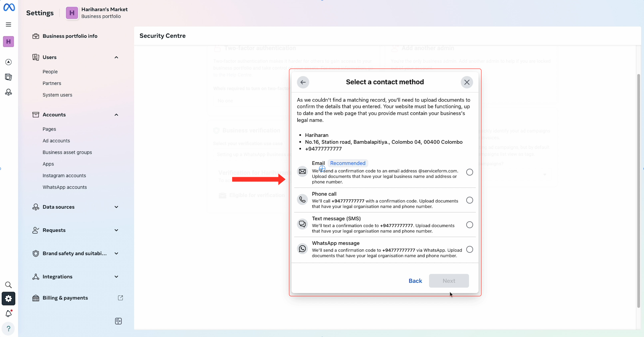Open Instagram accounts page
Viewport: 644px width, 337px height.
click(x=64, y=176)
